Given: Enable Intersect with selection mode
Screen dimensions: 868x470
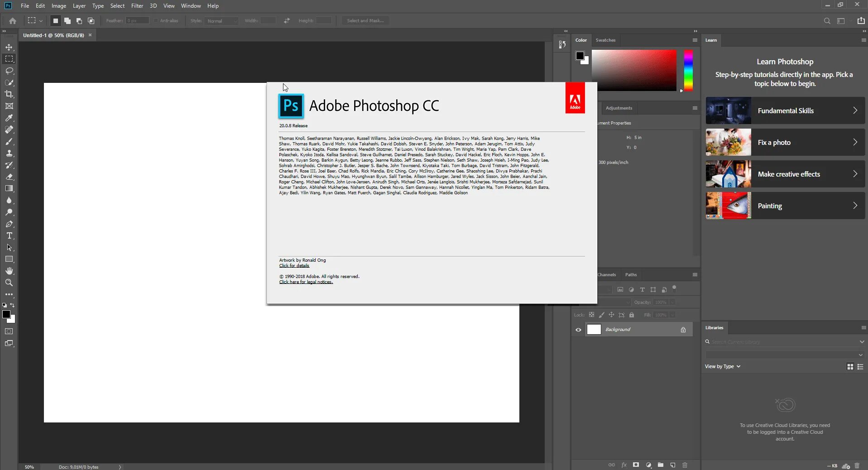Looking at the screenshot, I should pyautogui.click(x=91, y=21).
